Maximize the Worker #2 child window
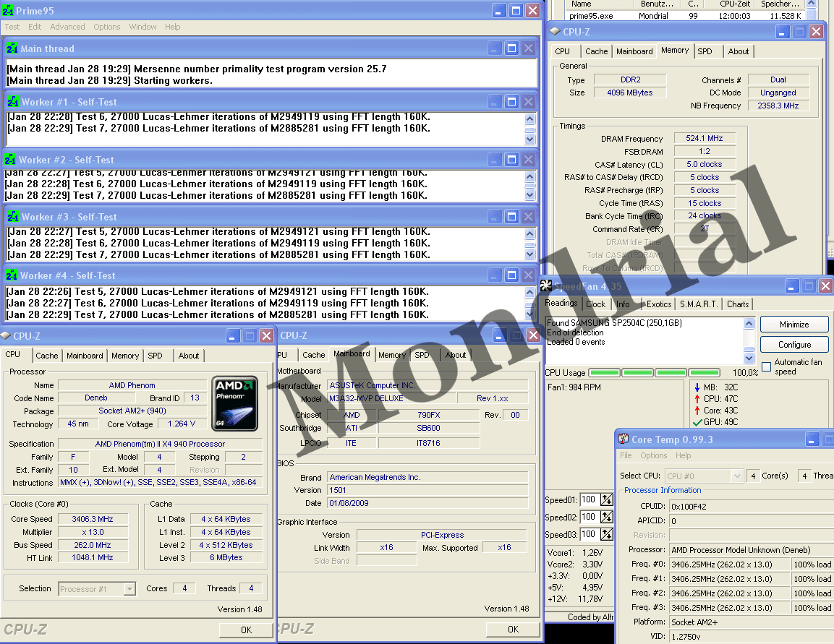834x644 pixels. click(x=511, y=160)
